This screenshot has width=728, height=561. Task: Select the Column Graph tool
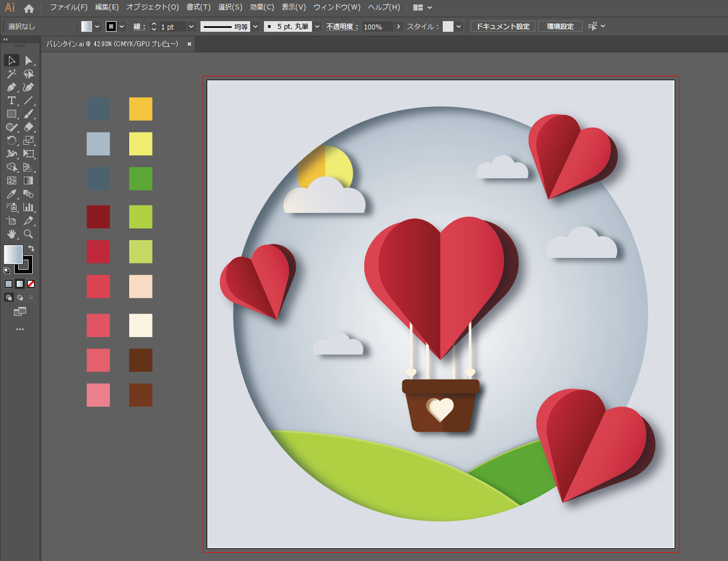pos(29,207)
